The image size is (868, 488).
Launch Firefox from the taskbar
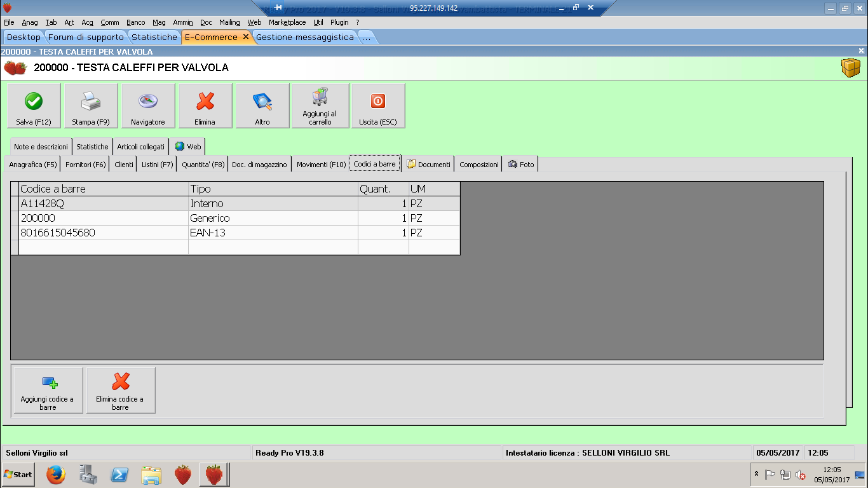56,475
